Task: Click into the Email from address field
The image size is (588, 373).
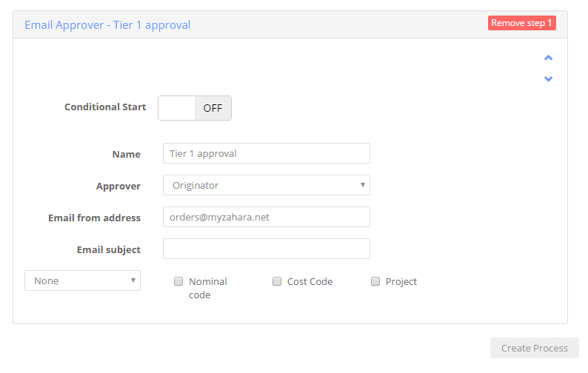Action: coord(267,217)
